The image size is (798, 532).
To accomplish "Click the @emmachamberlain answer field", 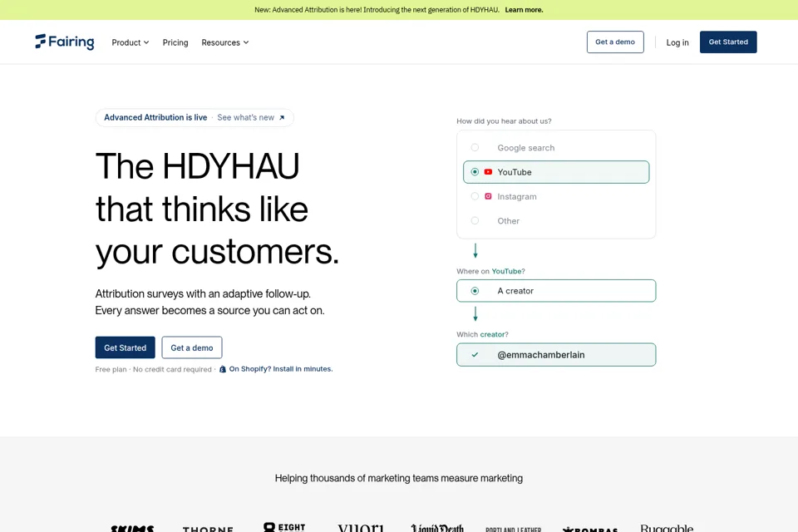I will click(x=556, y=355).
